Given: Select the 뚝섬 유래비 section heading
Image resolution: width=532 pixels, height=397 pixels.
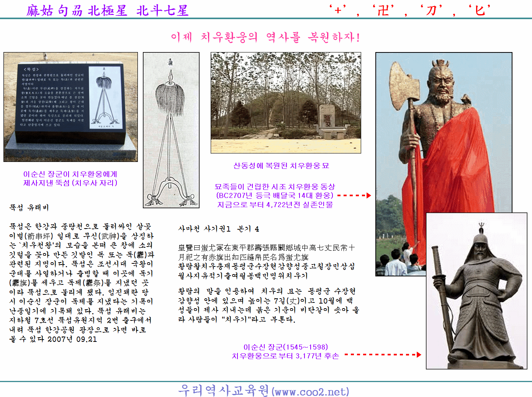Looking at the screenshot, I should 29,207.
